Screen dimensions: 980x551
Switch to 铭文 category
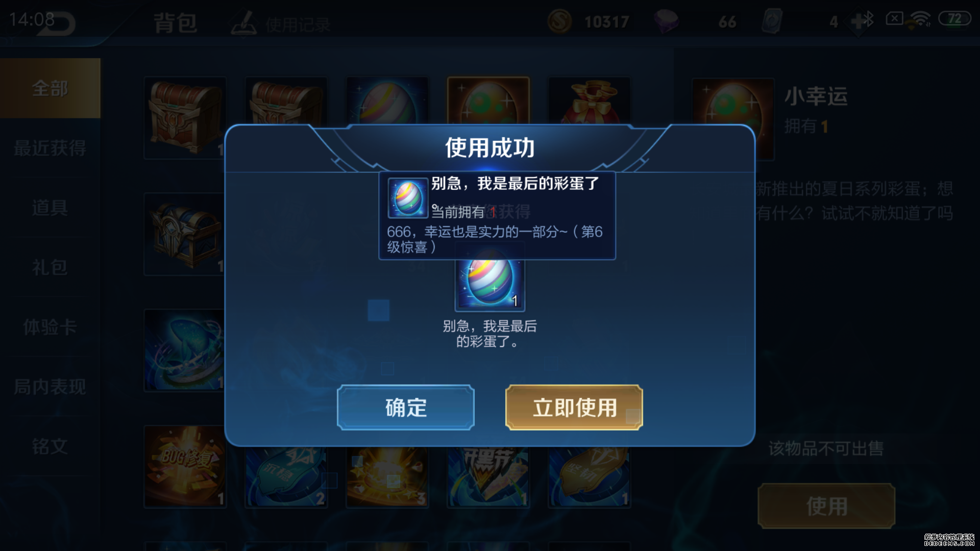[x=50, y=446]
